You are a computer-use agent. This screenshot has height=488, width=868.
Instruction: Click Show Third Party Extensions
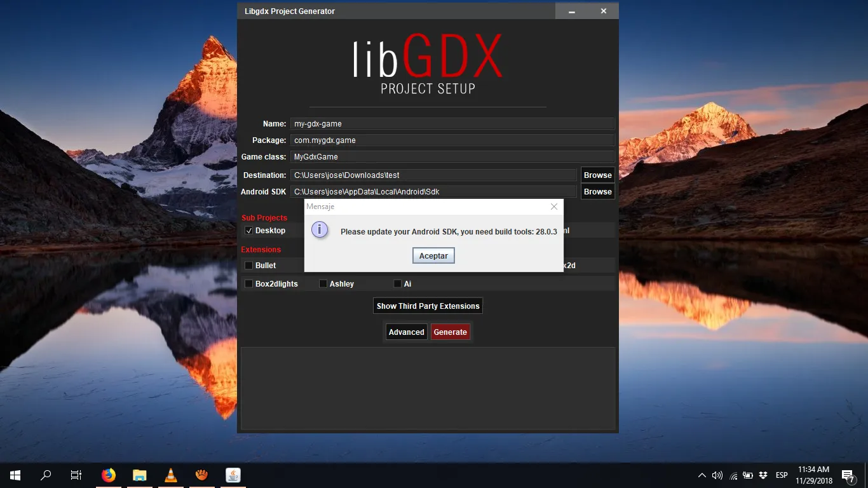pos(428,306)
